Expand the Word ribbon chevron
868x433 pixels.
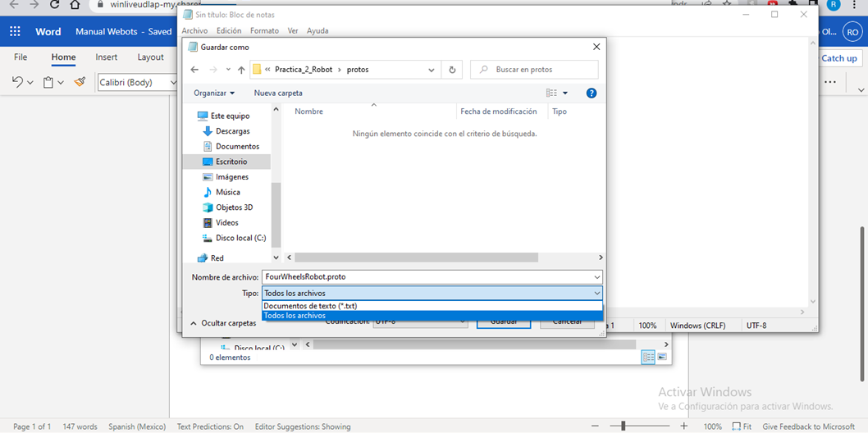(x=861, y=89)
